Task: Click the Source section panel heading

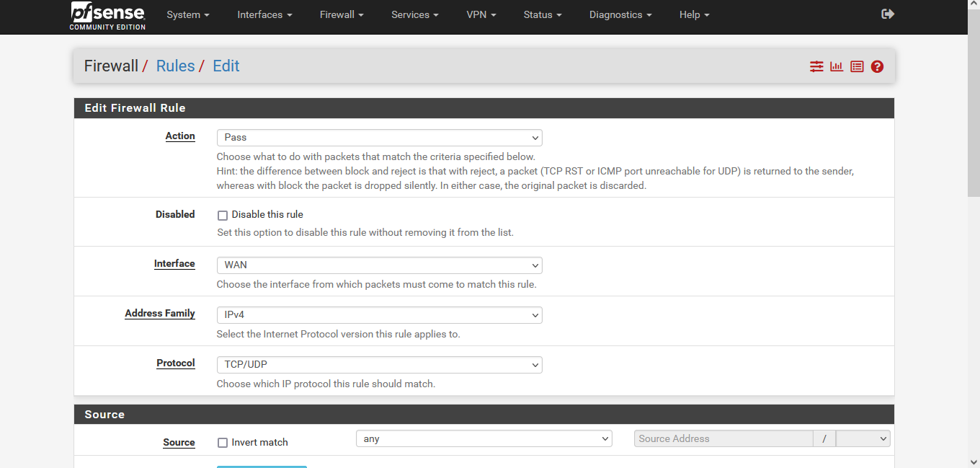Action: click(x=104, y=415)
